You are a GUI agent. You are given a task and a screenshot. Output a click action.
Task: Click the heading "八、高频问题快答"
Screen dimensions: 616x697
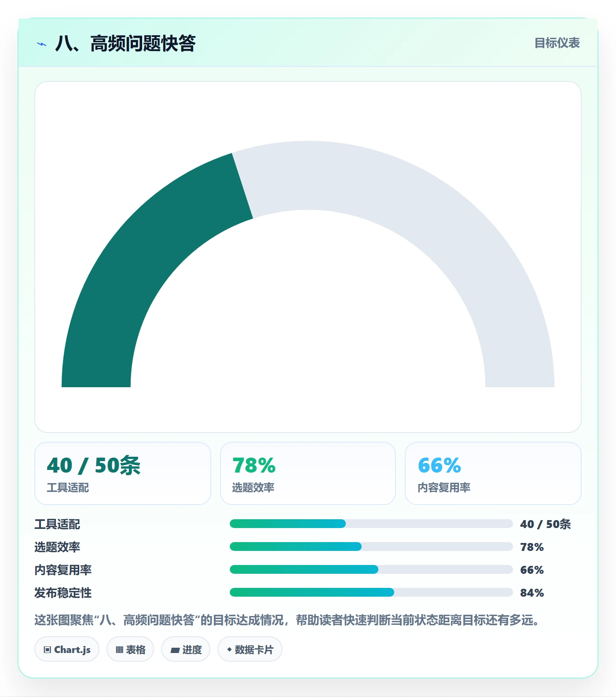point(125,44)
